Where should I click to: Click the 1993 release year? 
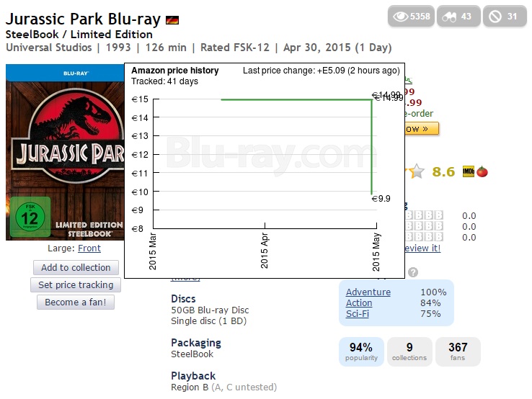tap(118, 48)
